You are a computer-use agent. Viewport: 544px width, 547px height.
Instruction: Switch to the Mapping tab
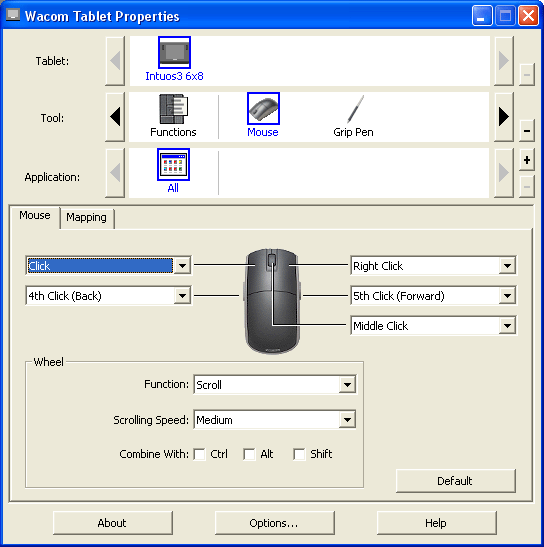point(87,218)
